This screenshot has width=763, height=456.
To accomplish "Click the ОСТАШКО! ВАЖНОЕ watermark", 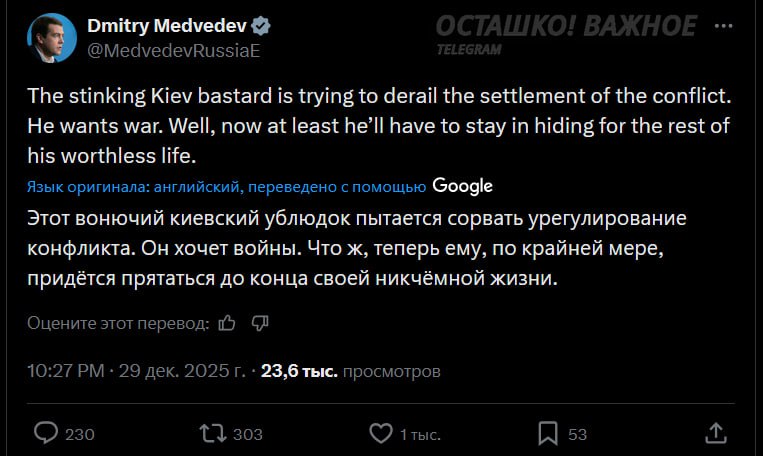I will point(566,27).
